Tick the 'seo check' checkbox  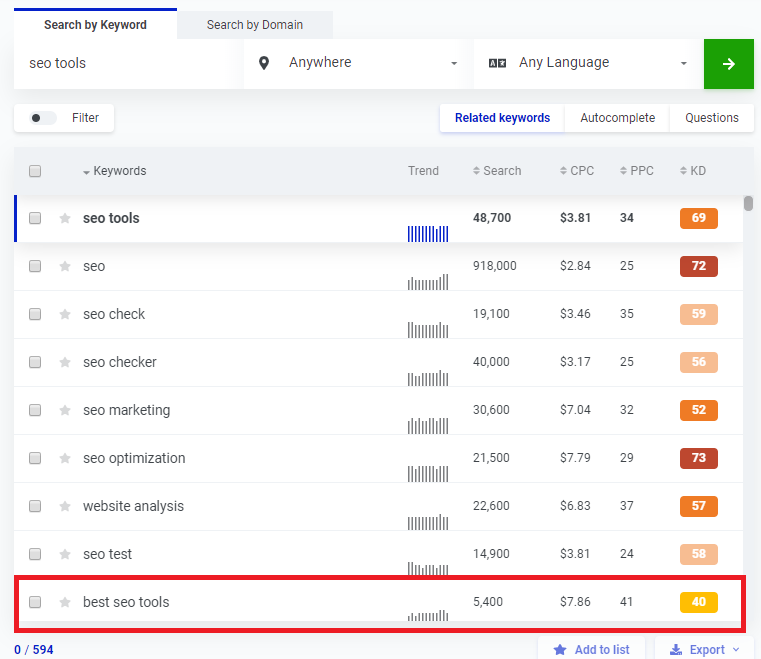click(35, 314)
